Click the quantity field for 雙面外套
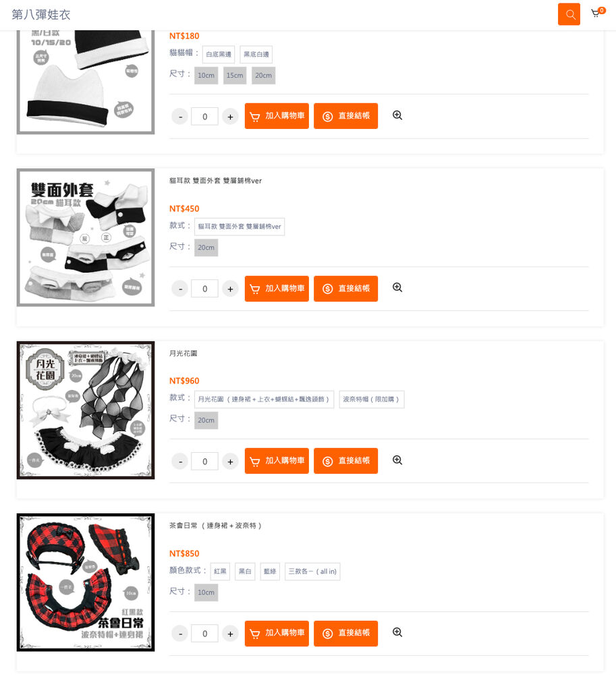 (205, 289)
